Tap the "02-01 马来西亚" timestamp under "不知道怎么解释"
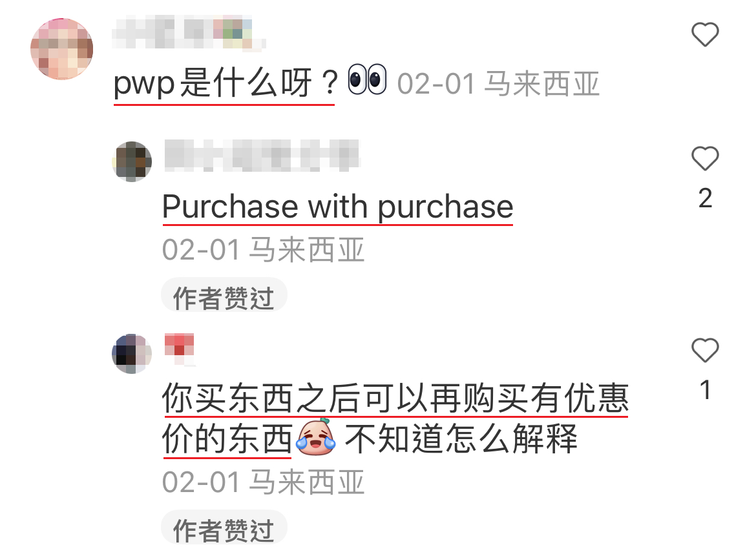The image size is (756, 556). (263, 482)
